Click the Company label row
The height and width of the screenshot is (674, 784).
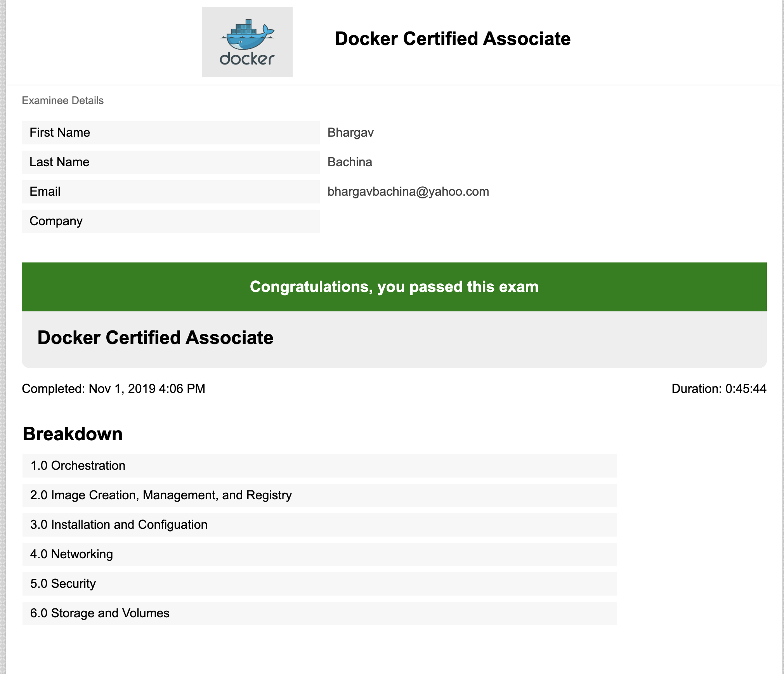click(x=170, y=221)
